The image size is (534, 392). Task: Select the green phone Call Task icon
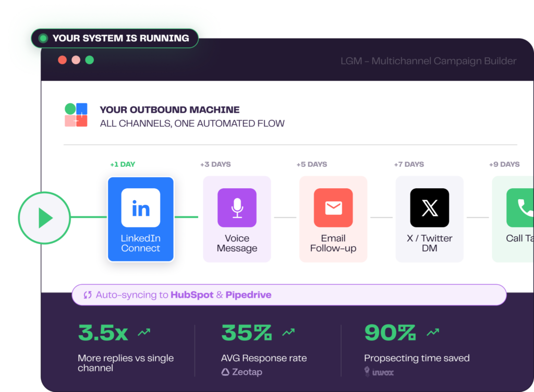click(520, 208)
